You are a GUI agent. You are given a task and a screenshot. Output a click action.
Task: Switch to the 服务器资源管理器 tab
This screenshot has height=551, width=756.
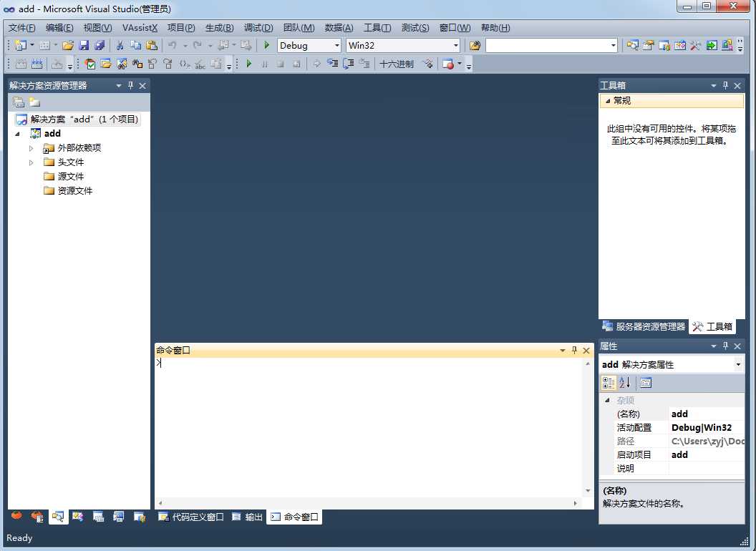point(644,326)
